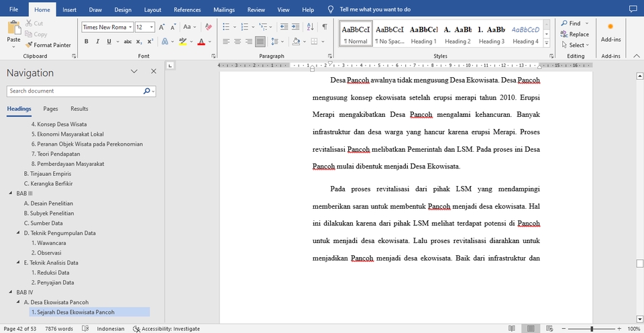Open font name dropdown
This screenshot has width=644, height=333.
(x=131, y=27)
